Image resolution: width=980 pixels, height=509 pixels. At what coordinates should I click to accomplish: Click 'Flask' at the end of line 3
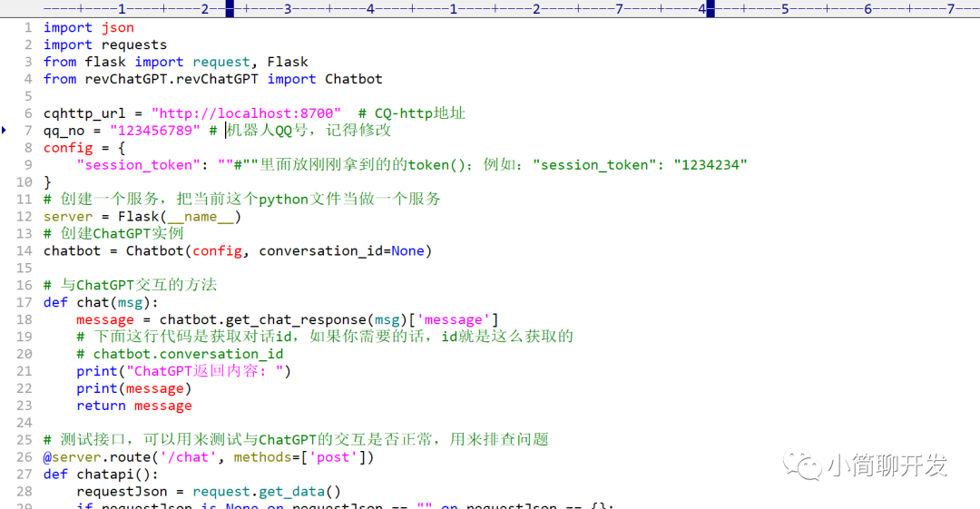tap(288, 62)
